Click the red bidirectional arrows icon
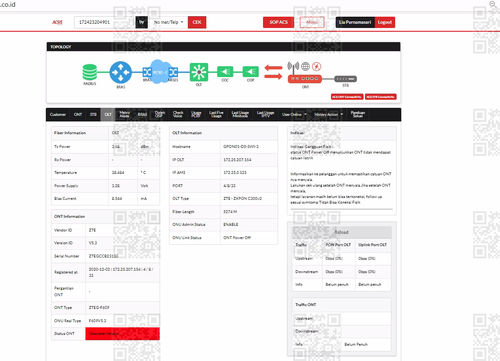 (273, 72)
